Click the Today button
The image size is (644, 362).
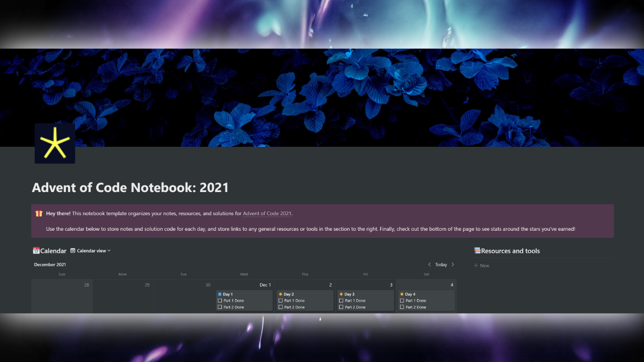(441, 264)
